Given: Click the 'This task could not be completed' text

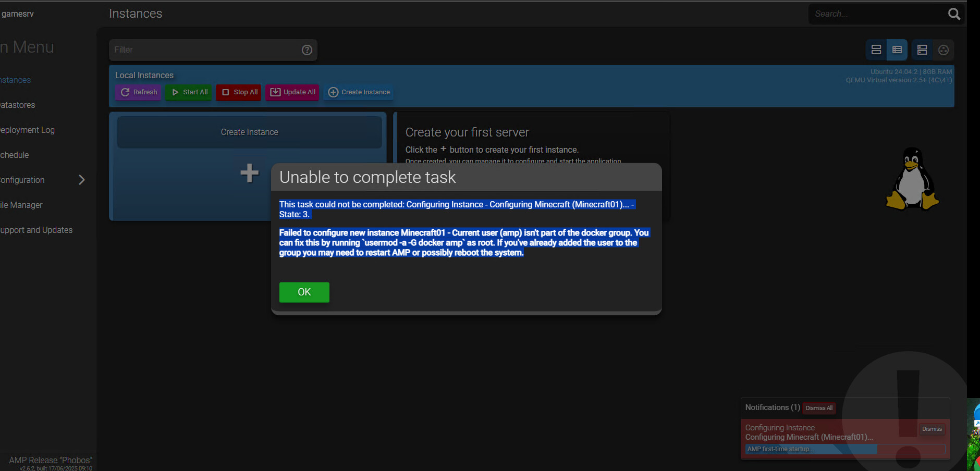Looking at the screenshot, I should click(x=457, y=209).
